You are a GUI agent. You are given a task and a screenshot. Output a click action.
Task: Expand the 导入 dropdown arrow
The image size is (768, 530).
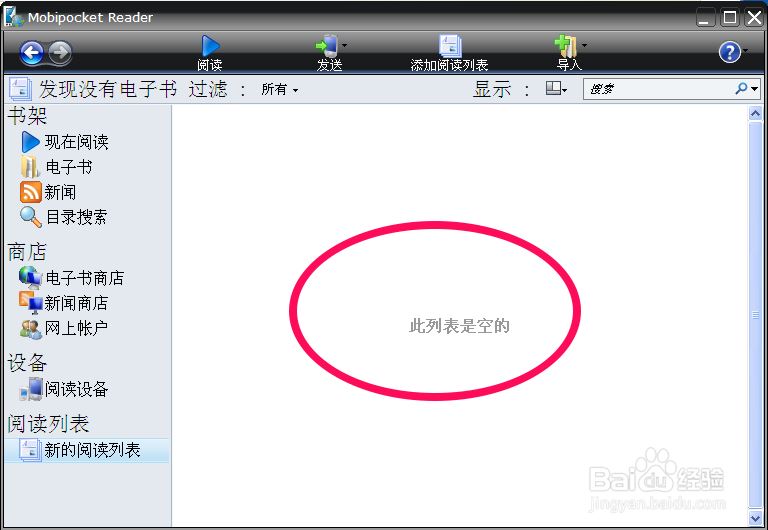pyautogui.click(x=584, y=46)
